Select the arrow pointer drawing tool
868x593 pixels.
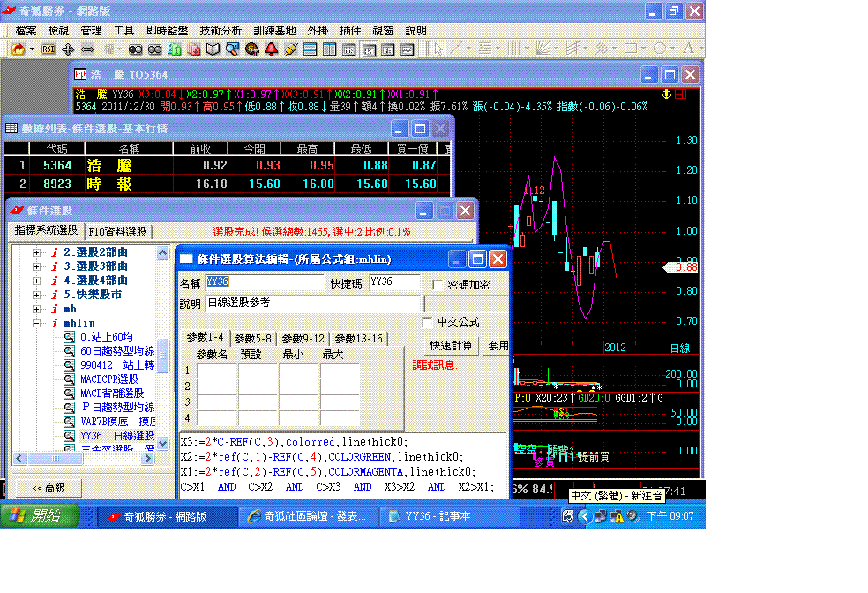click(x=438, y=49)
